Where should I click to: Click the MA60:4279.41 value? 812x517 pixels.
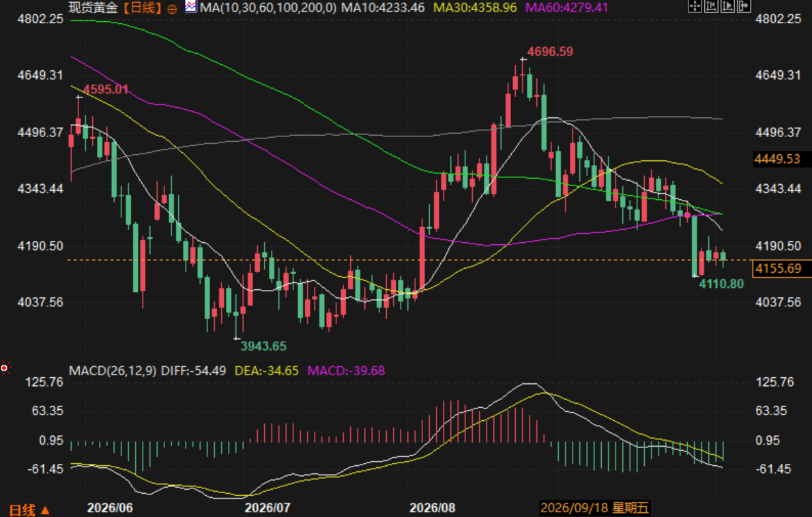coord(566,8)
